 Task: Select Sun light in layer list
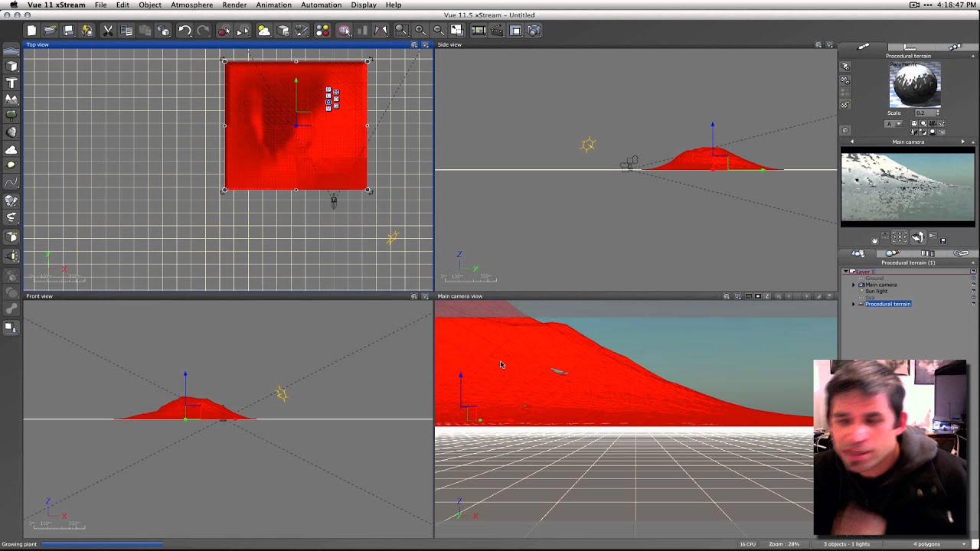click(876, 291)
